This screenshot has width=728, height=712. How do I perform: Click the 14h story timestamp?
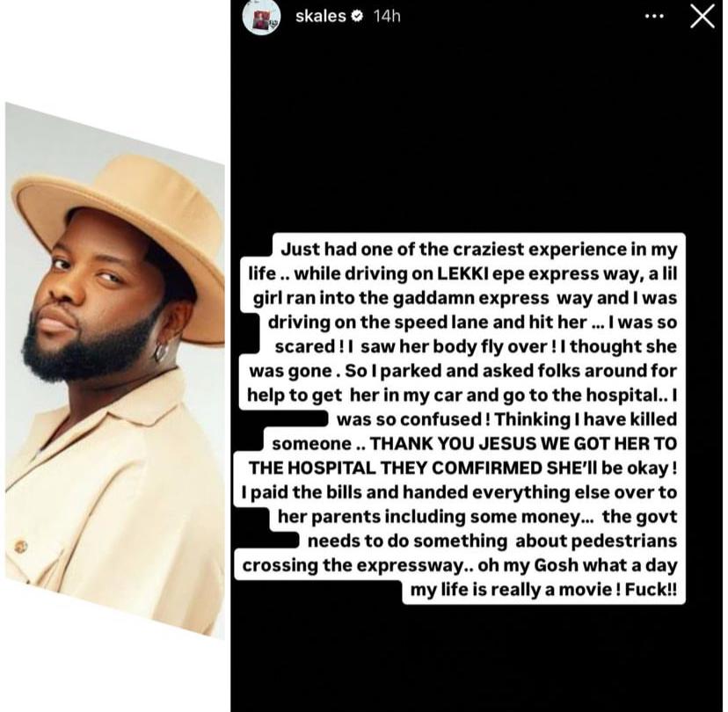pyautogui.click(x=387, y=17)
